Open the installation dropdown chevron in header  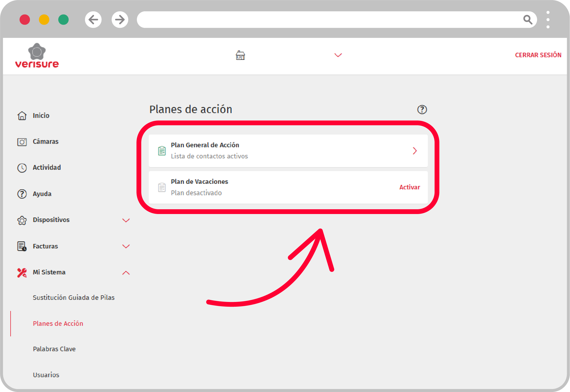pos(338,55)
